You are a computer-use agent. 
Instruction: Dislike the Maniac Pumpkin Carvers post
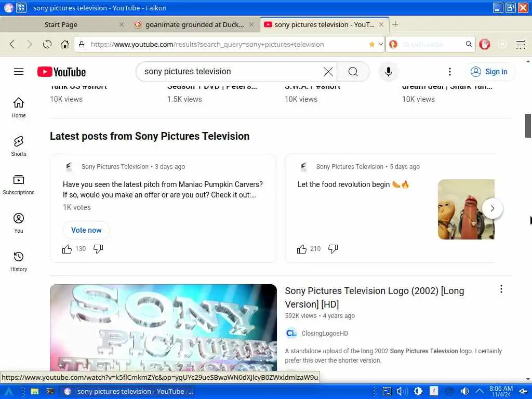pos(98,249)
